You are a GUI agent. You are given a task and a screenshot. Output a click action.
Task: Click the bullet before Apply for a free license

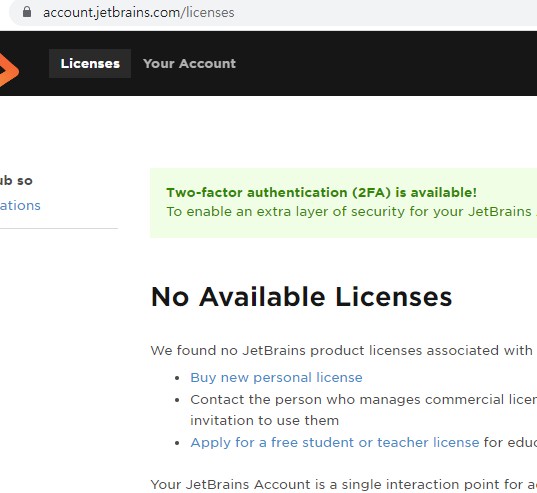pos(177,443)
